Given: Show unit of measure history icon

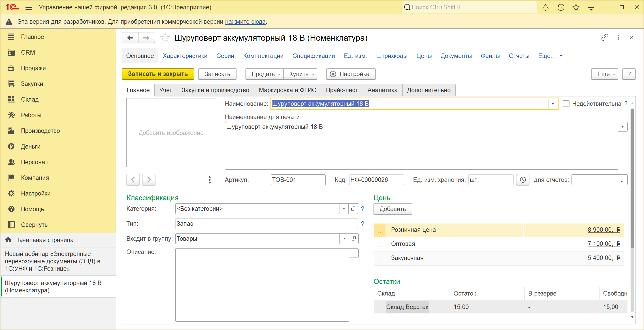Looking at the screenshot, I should (x=522, y=180).
